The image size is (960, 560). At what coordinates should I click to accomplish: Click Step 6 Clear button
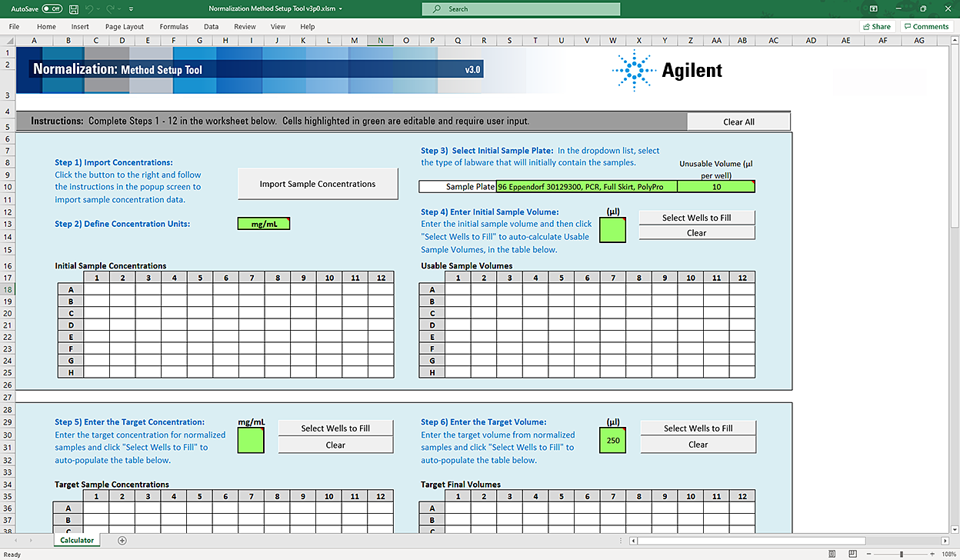[x=698, y=445]
